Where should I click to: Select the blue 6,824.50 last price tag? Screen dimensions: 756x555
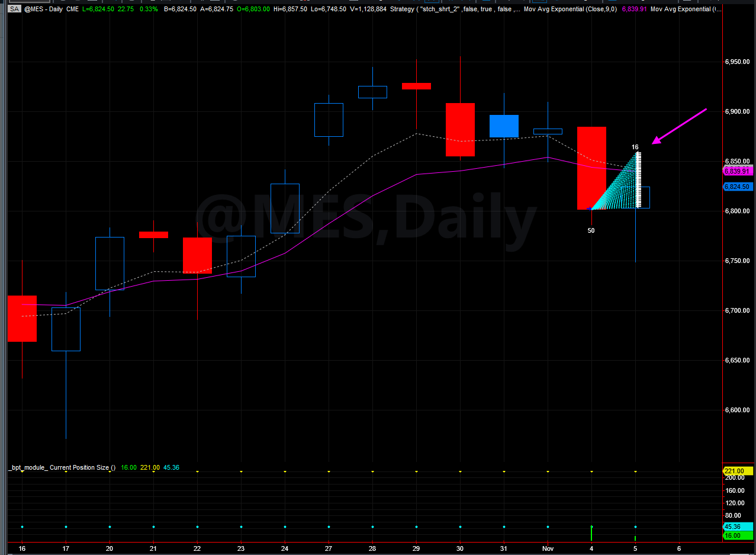pyautogui.click(x=737, y=187)
